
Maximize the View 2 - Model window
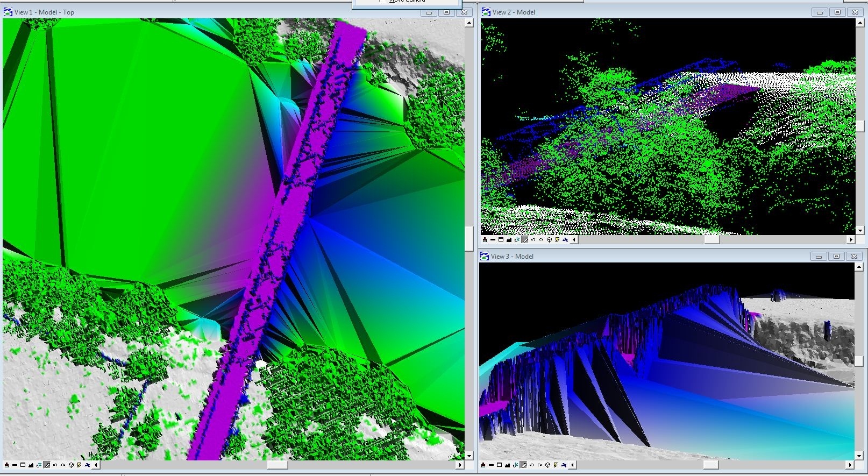837,12
